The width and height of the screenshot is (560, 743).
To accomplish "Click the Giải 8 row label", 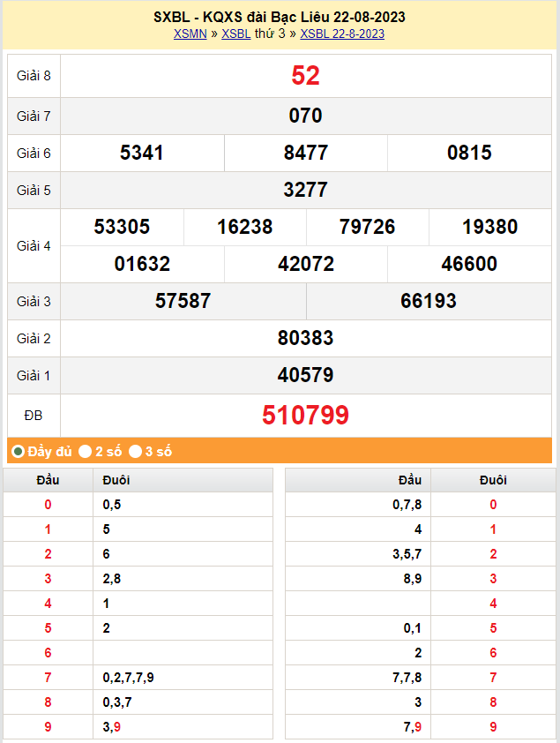I will tap(34, 76).
